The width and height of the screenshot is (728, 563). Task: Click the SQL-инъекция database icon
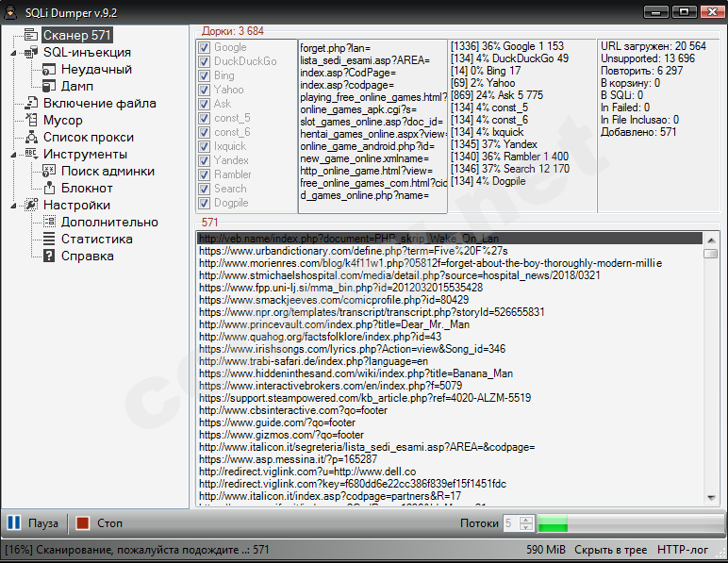click(x=31, y=52)
